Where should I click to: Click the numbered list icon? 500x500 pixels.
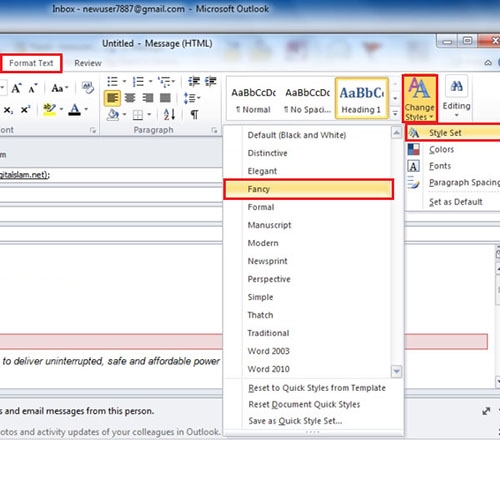(138, 81)
